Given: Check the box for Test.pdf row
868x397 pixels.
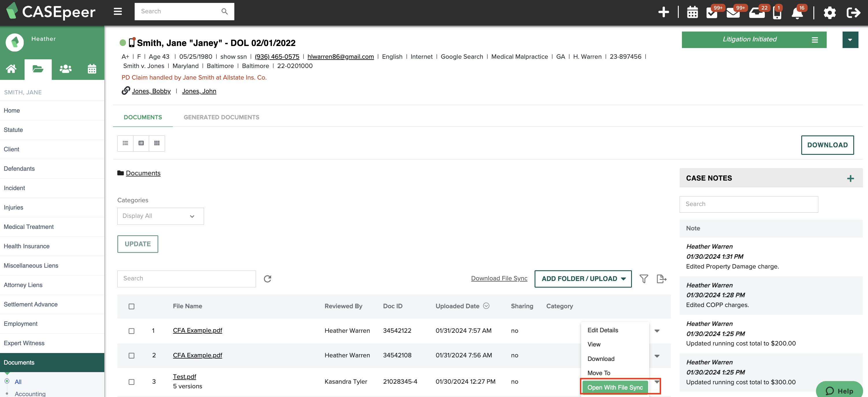Looking at the screenshot, I should tap(131, 382).
